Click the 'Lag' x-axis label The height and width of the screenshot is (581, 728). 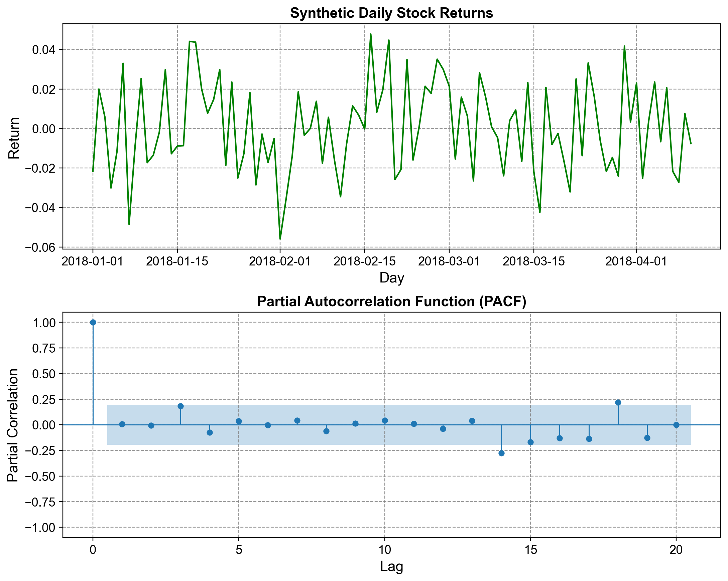(391, 567)
